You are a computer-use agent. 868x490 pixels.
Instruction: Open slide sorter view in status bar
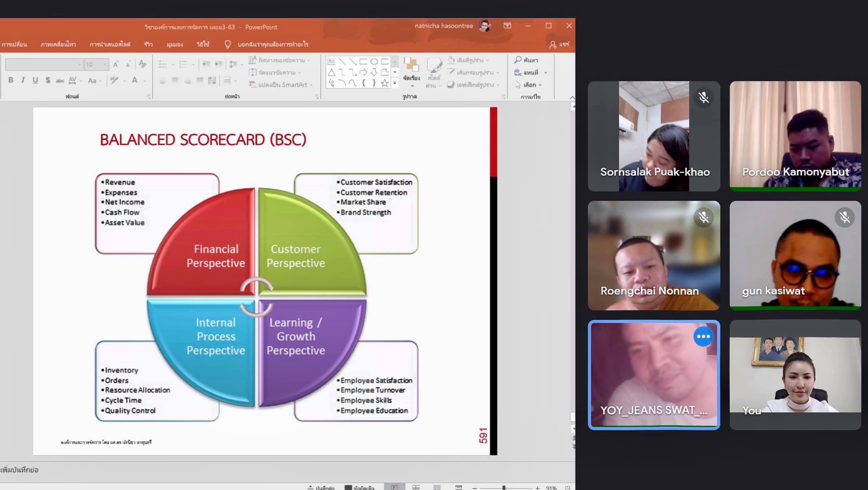click(416, 487)
